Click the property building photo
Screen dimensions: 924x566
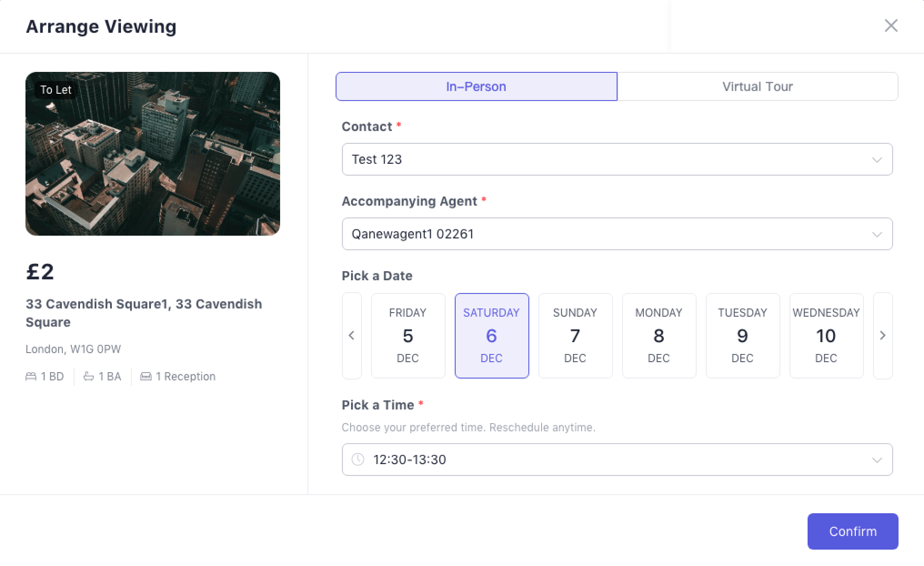tap(153, 164)
